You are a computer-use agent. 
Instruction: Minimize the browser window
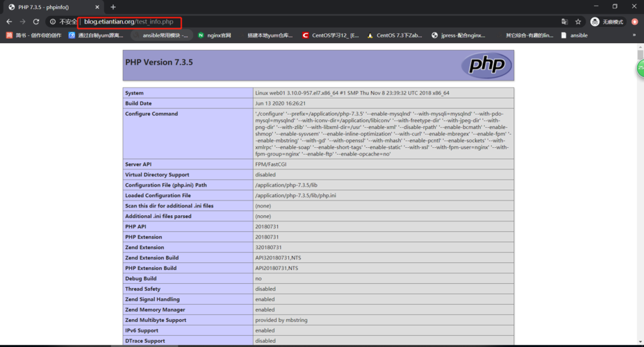click(596, 6)
